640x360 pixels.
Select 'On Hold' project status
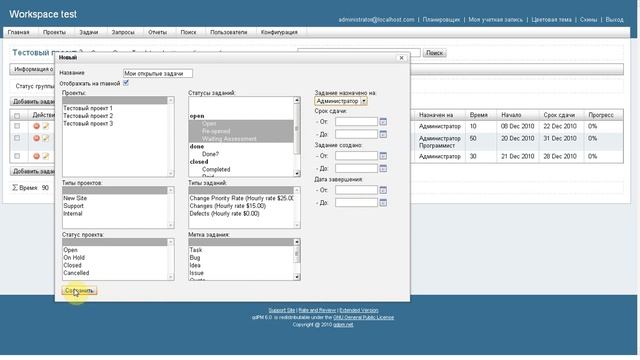pos(74,258)
